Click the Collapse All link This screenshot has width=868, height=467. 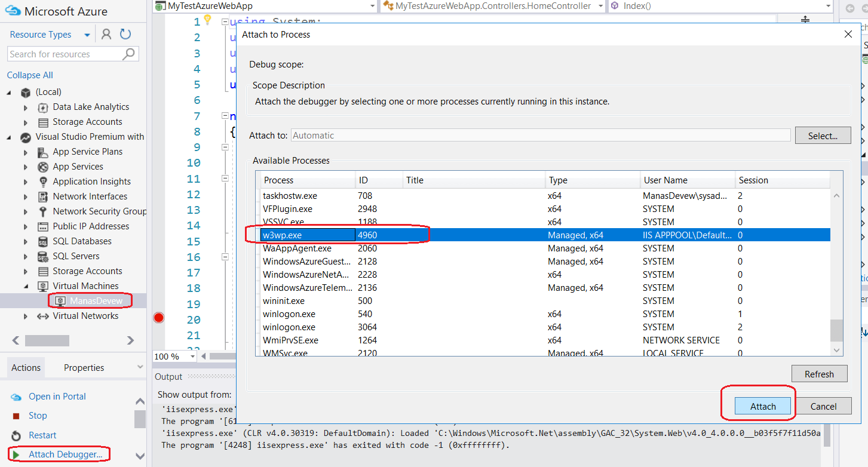[29, 75]
